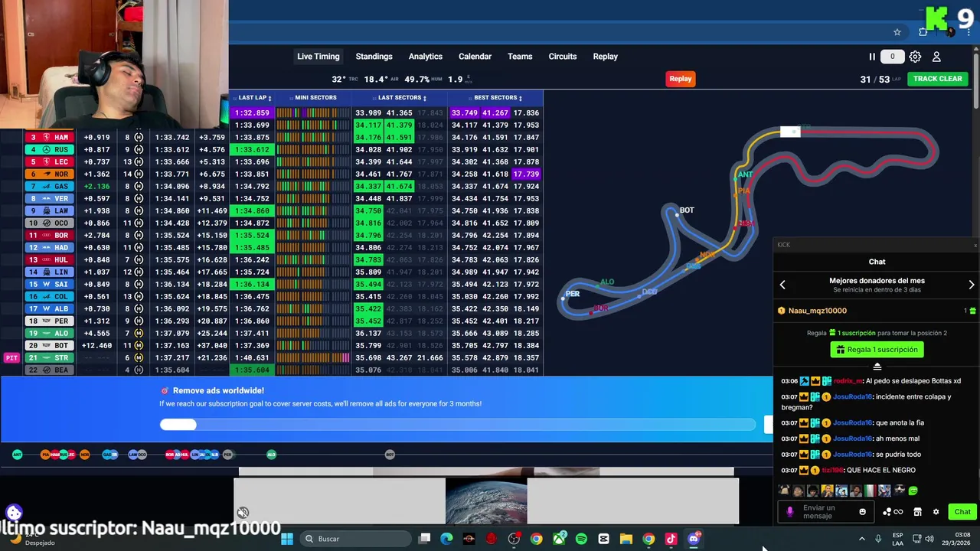Open Microsoft Edge from the taskbar
The width and height of the screenshot is (980, 551).
click(x=446, y=539)
